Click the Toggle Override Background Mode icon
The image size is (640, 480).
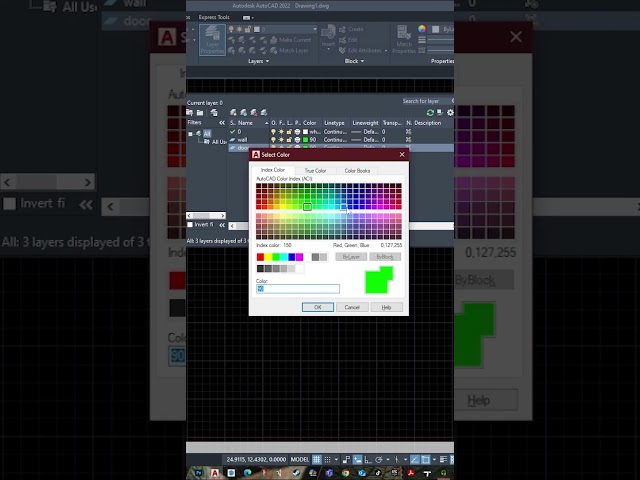[x=440, y=112]
